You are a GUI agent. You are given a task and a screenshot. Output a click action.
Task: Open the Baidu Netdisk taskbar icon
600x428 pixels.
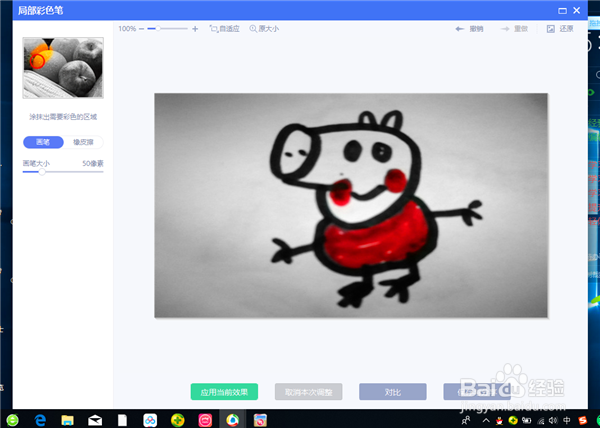point(150,420)
